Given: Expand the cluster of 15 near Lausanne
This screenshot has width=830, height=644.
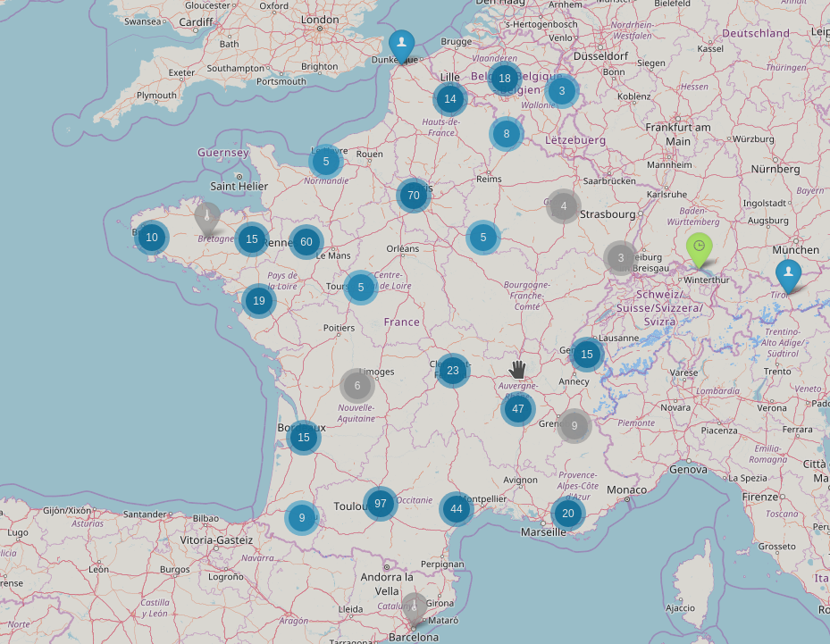Looking at the screenshot, I should tap(587, 354).
